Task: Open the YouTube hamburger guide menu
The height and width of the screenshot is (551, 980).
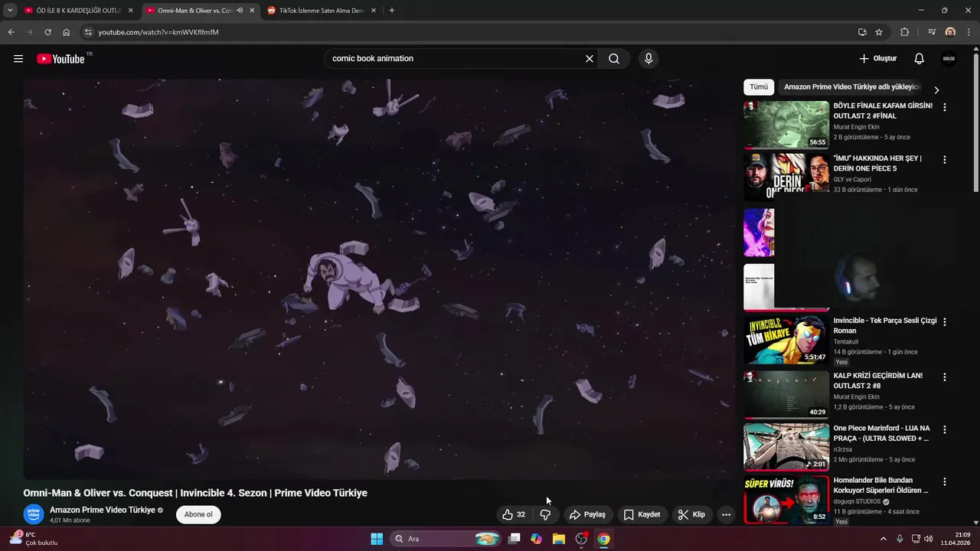Action: point(18,59)
